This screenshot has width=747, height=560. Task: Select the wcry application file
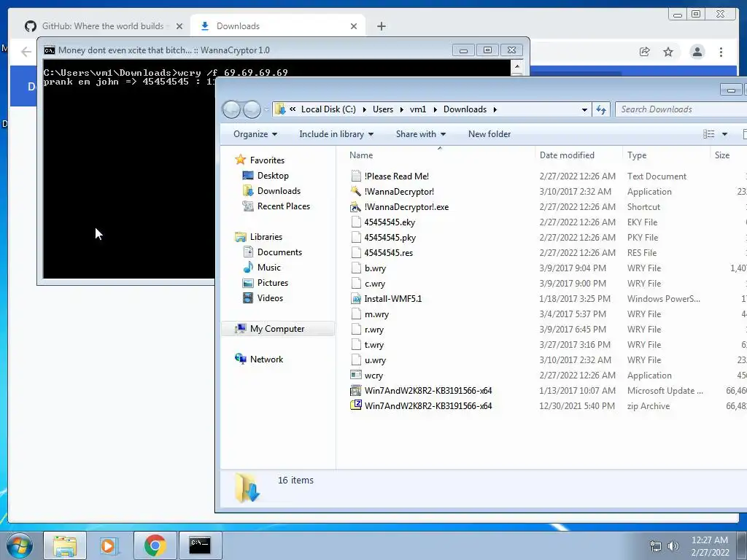(373, 376)
